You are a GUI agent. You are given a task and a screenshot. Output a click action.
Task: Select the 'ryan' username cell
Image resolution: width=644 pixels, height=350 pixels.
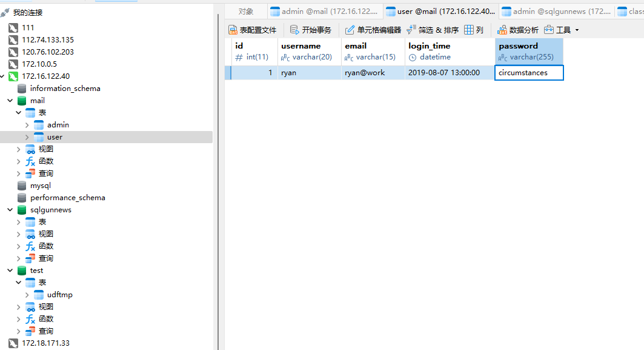(x=310, y=73)
